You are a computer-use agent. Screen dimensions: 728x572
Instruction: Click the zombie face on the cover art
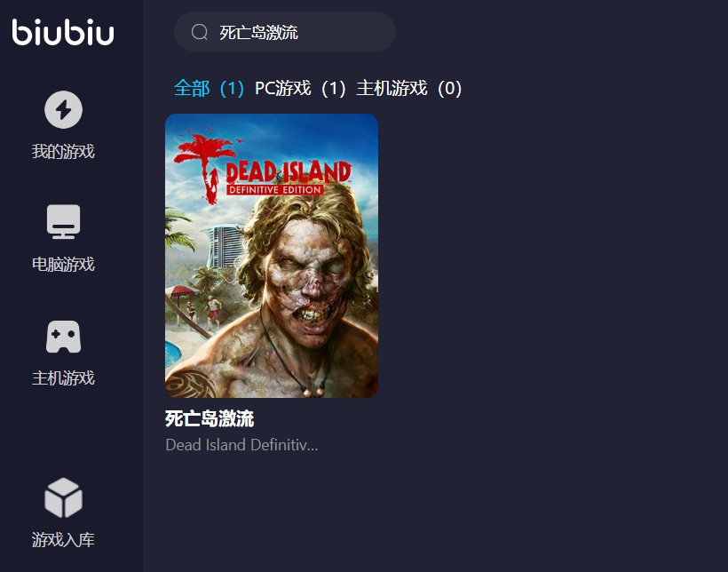click(309, 274)
